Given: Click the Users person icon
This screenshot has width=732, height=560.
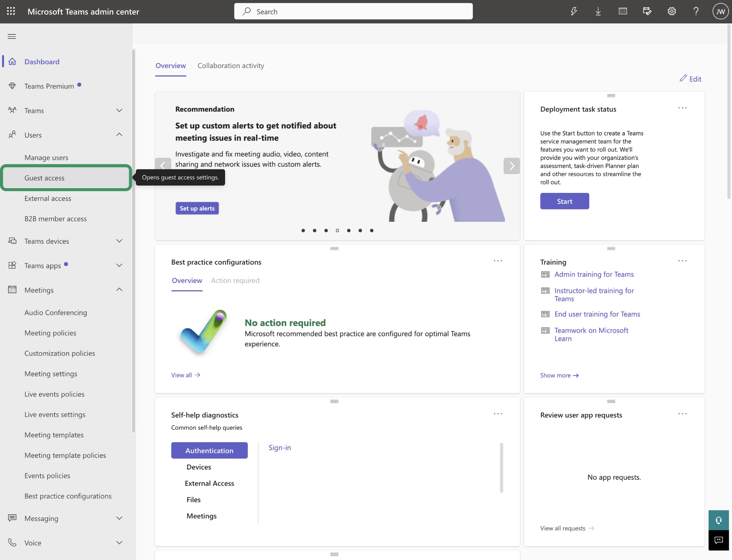Looking at the screenshot, I should coord(12,135).
